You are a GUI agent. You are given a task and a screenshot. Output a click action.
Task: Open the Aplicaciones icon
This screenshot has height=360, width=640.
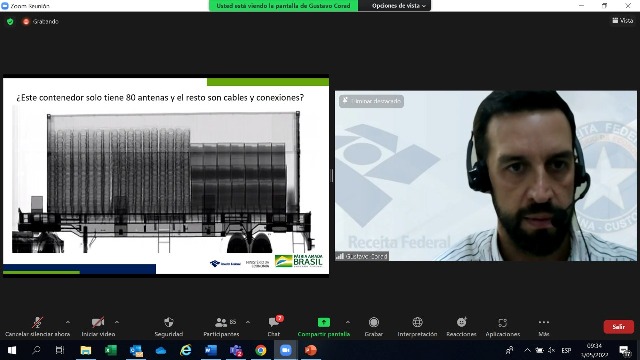[502, 327]
